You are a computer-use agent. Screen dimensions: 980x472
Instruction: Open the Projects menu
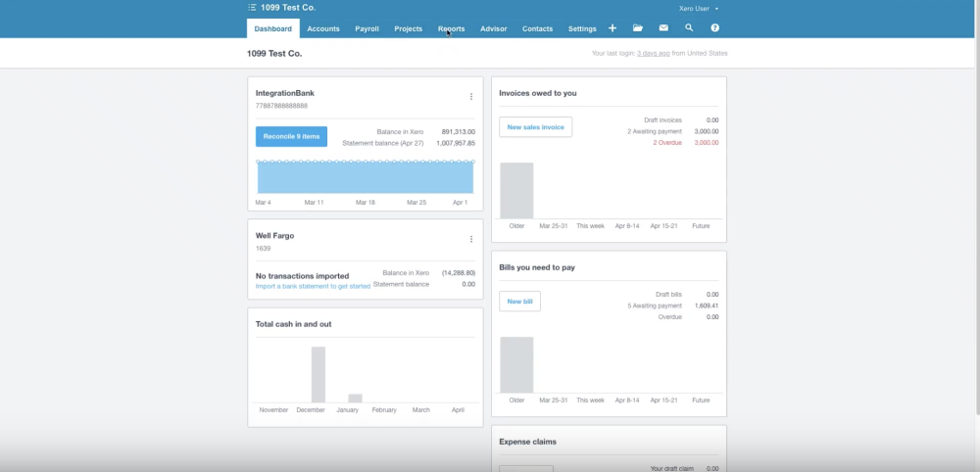tap(408, 28)
